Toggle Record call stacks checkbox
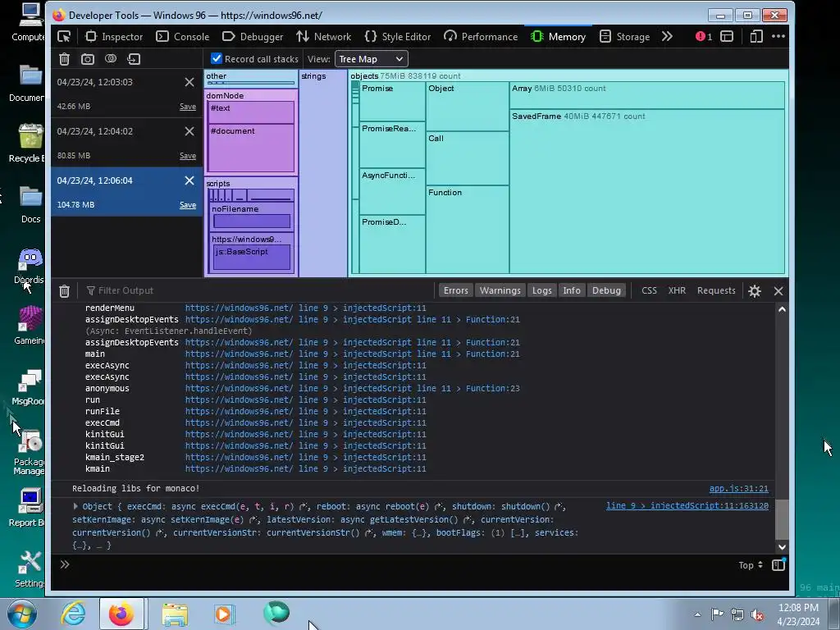This screenshot has height=630, width=840. [217, 58]
